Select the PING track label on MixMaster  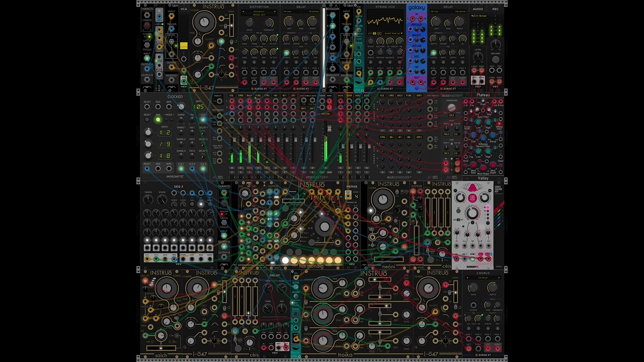(258, 95)
